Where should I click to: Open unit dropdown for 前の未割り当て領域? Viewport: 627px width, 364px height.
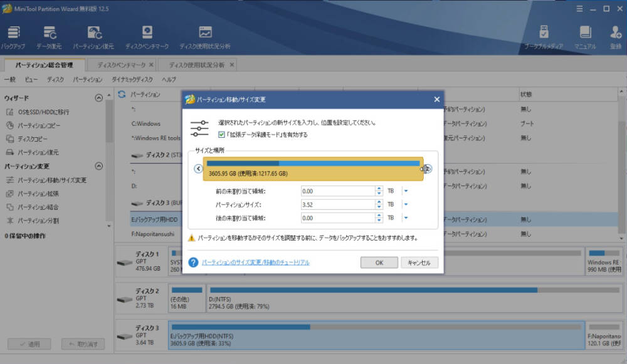click(406, 191)
